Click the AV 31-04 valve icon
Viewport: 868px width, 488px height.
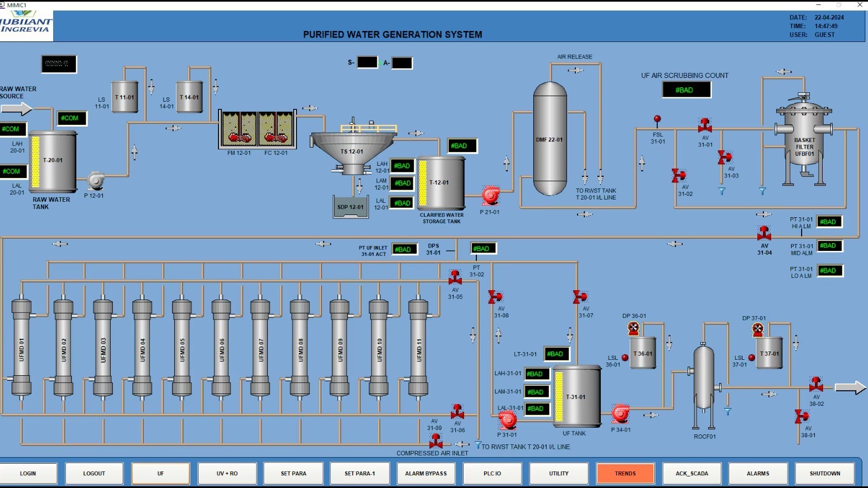point(764,233)
